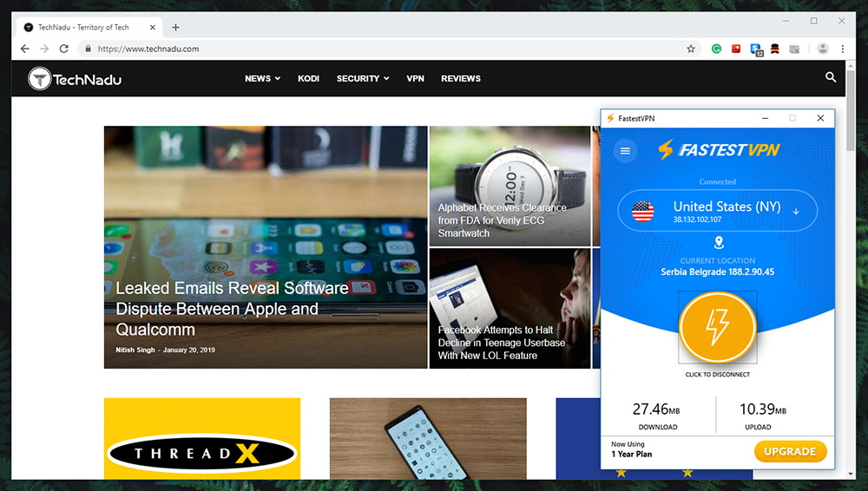Click author name Nitish Singh
868x491 pixels.
pos(135,350)
